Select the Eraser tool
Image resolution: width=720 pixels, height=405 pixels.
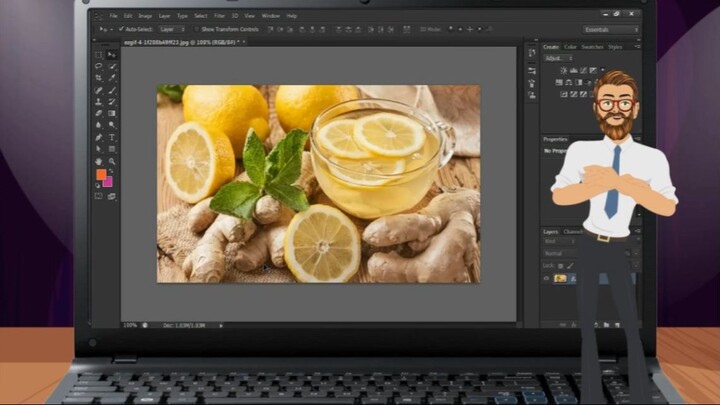99,113
